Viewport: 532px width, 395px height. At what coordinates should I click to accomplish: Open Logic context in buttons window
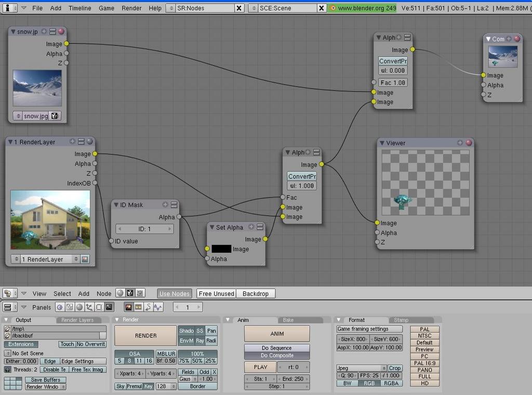pos(60,307)
